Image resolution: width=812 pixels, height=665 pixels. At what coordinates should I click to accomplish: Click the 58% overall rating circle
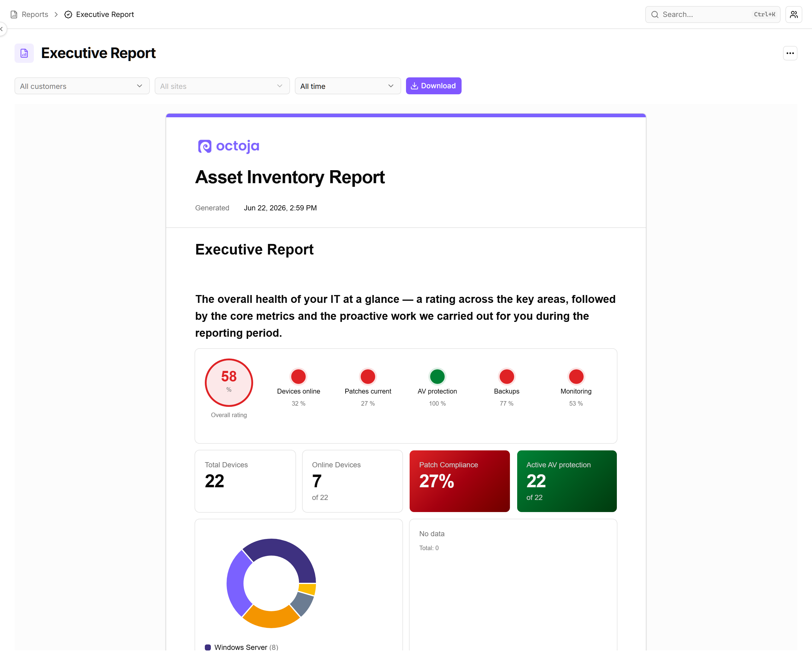click(x=229, y=382)
